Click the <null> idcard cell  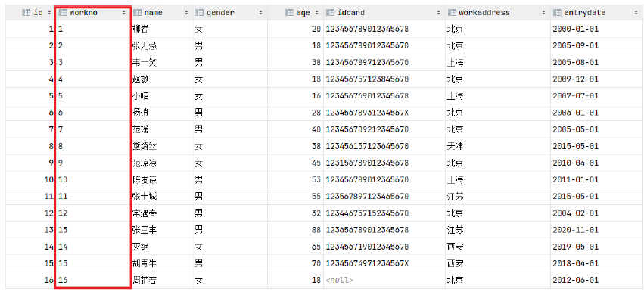pyautogui.click(x=384, y=281)
